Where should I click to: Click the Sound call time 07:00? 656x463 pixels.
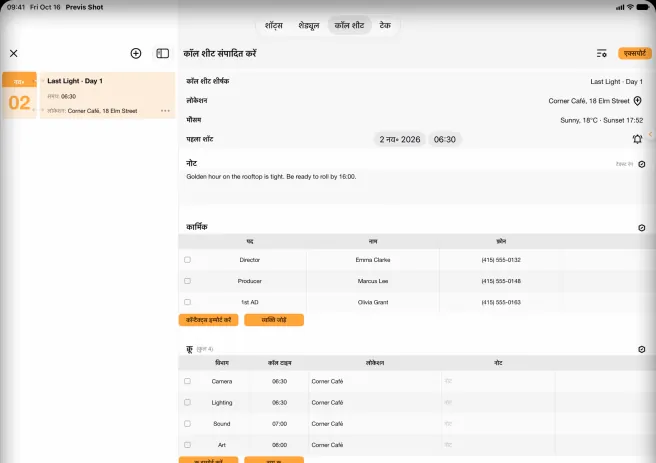click(279, 424)
